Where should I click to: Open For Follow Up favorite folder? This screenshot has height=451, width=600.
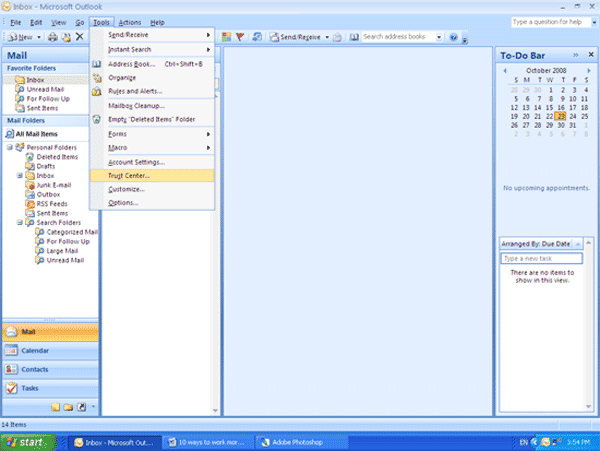pyautogui.click(x=48, y=99)
